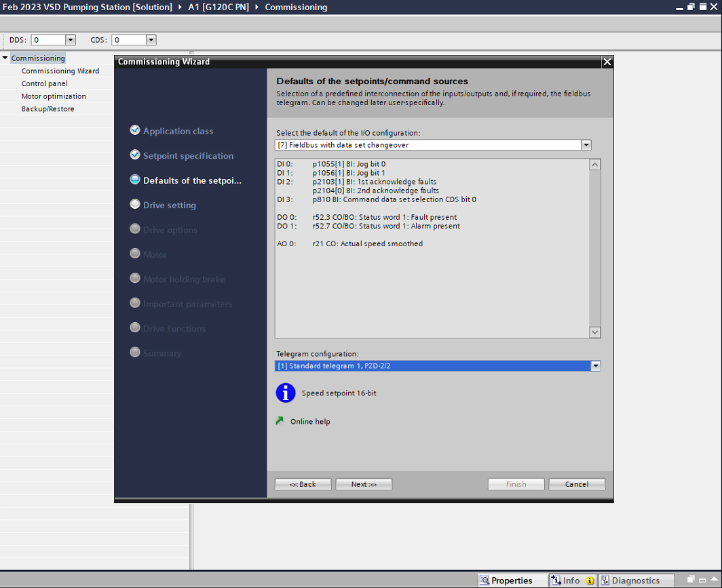722x588 pixels.
Task: Open the CDS dropdown
Action: tap(151, 40)
